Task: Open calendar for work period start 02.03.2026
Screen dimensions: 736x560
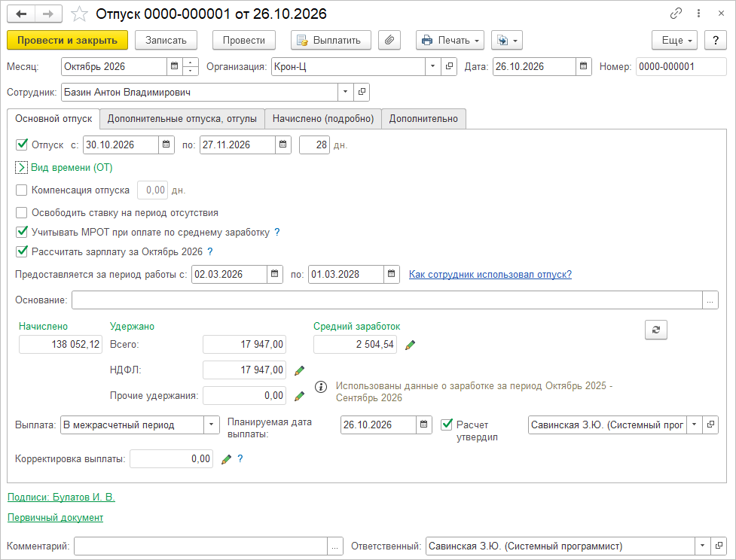Action: point(275,275)
